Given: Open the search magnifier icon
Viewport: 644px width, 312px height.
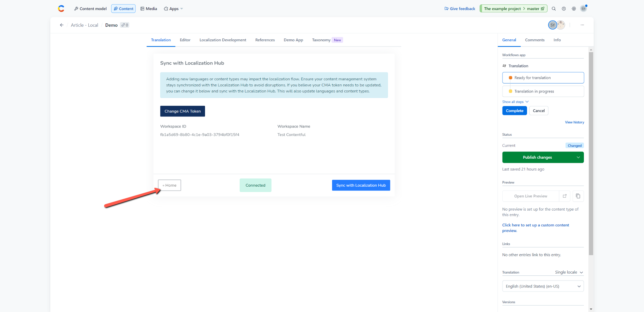Looking at the screenshot, I should coord(554,9).
